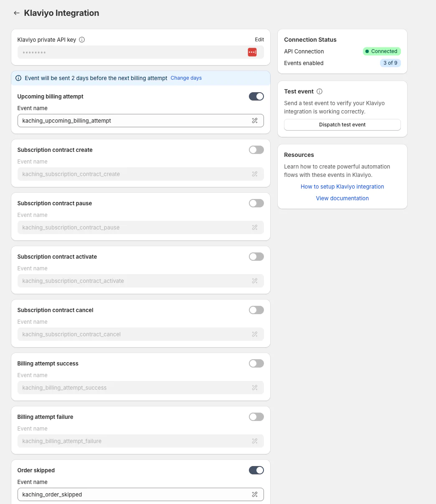Edit the kaching_upcoming_billing_attempt event name field
This screenshot has height=504, width=436.
(x=141, y=121)
